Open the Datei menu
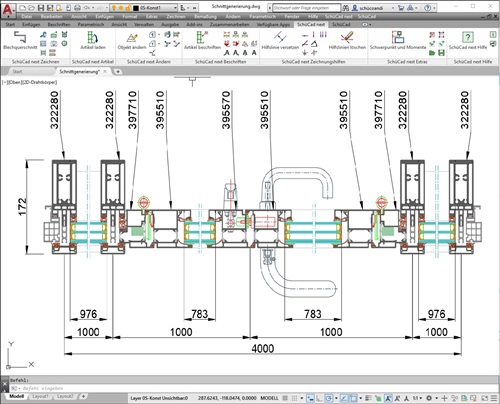 tap(26, 16)
